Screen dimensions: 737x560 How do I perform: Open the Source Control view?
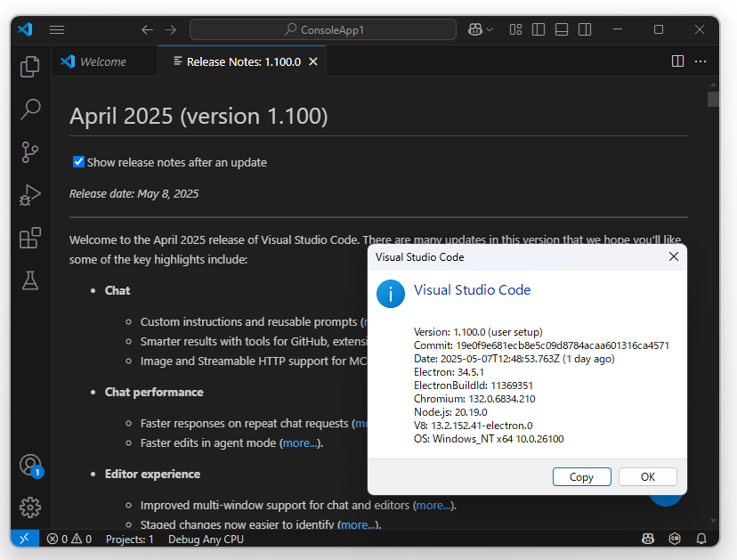pos(30,152)
